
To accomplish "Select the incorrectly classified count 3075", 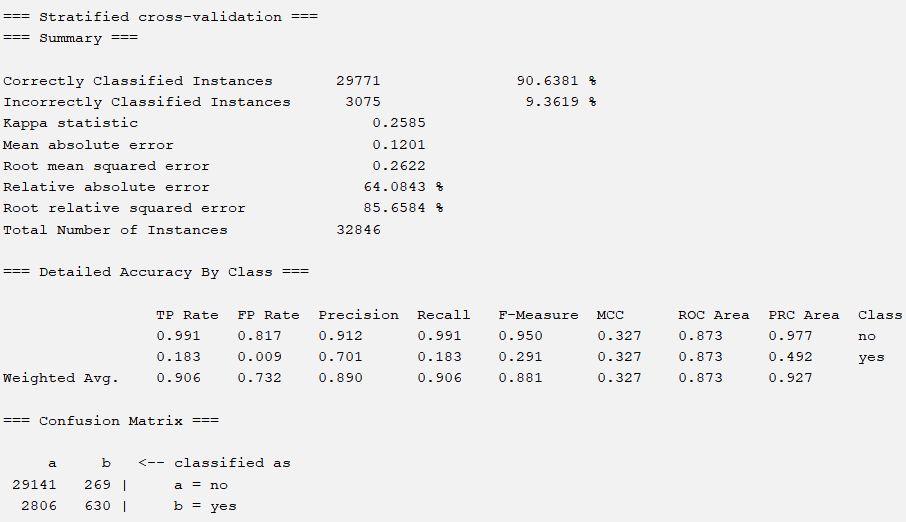I will pyautogui.click(x=363, y=102).
